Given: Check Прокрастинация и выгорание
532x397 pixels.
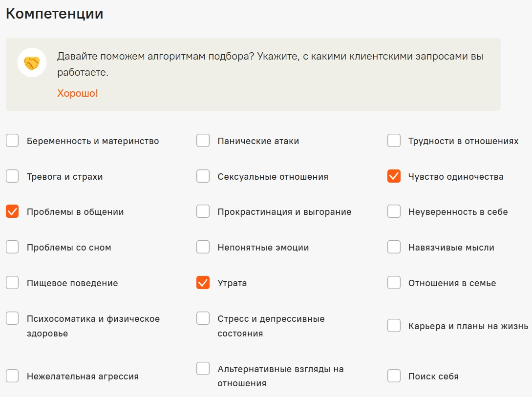Looking at the screenshot, I should (x=203, y=211).
